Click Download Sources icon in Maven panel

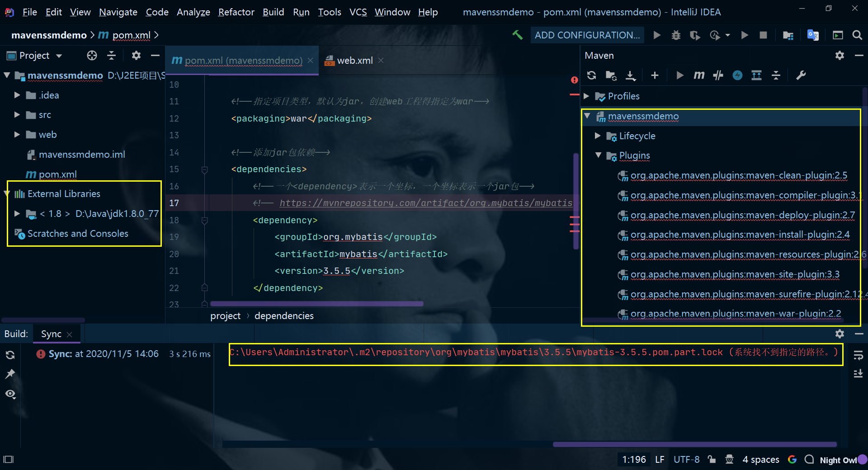[631, 75]
